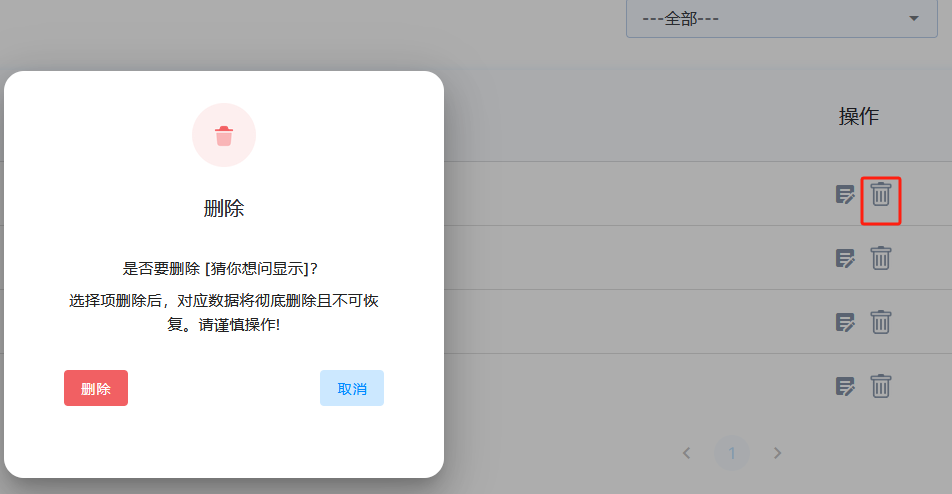
Task: Edit the third row entry
Action: click(x=845, y=322)
